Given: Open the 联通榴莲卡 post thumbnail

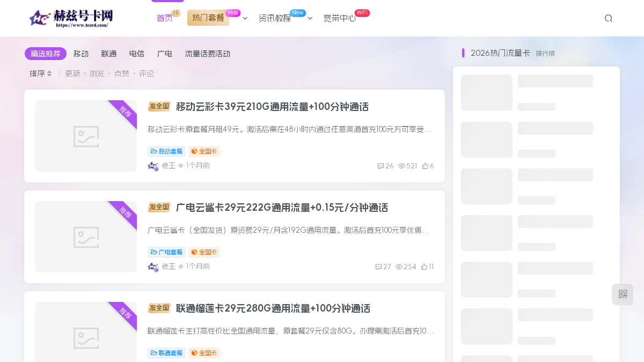Looking at the screenshot, I should [x=86, y=332].
